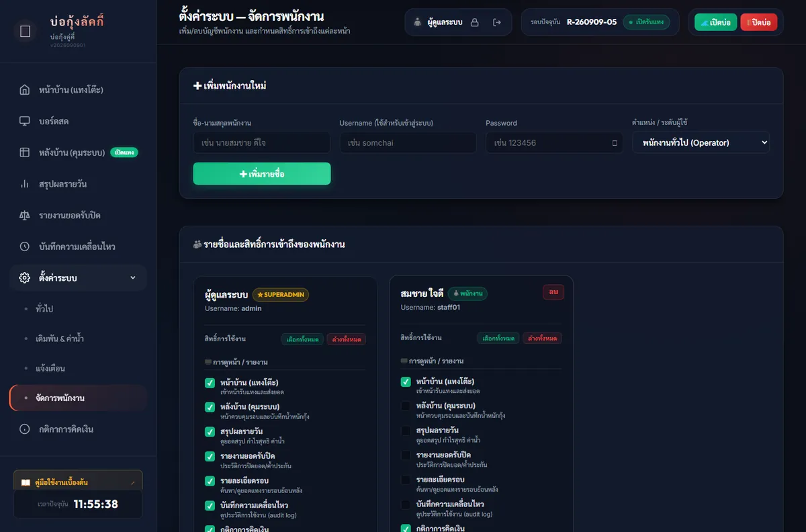Click the bar chart icon for สรุปผลรายวัน
The image size is (806, 532).
tap(25, 184)
